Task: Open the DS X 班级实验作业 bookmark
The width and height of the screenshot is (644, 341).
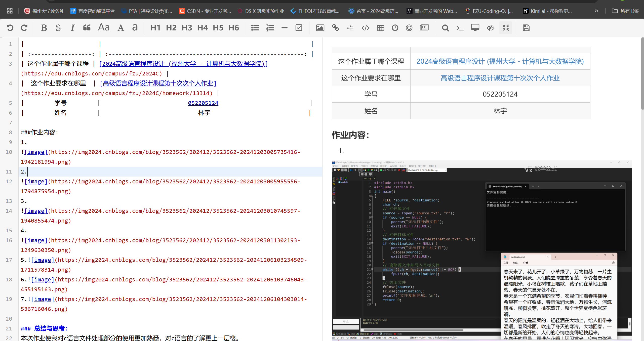Action: [261, 11]
